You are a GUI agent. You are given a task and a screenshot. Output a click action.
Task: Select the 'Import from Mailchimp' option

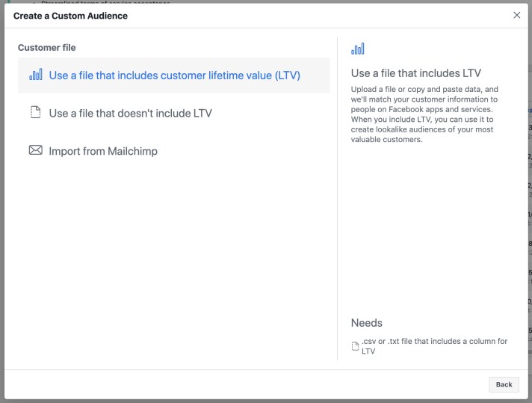tap(103, 151)
